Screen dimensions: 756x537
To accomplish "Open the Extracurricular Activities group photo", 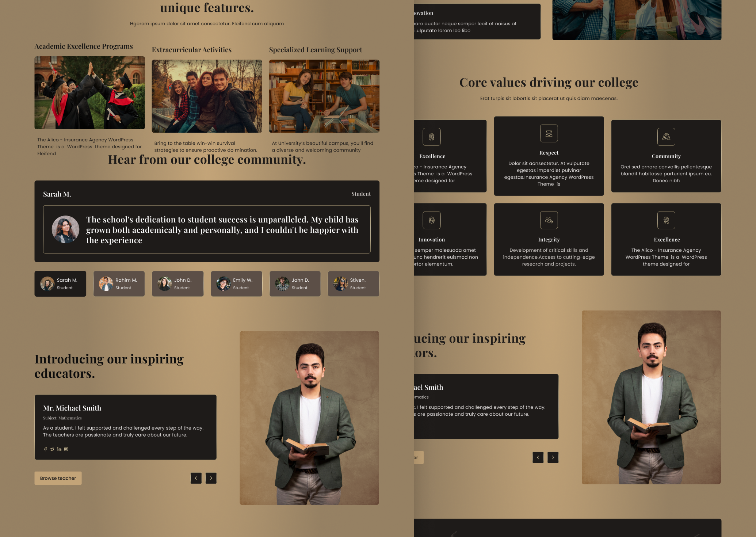I will pos(207,96).
